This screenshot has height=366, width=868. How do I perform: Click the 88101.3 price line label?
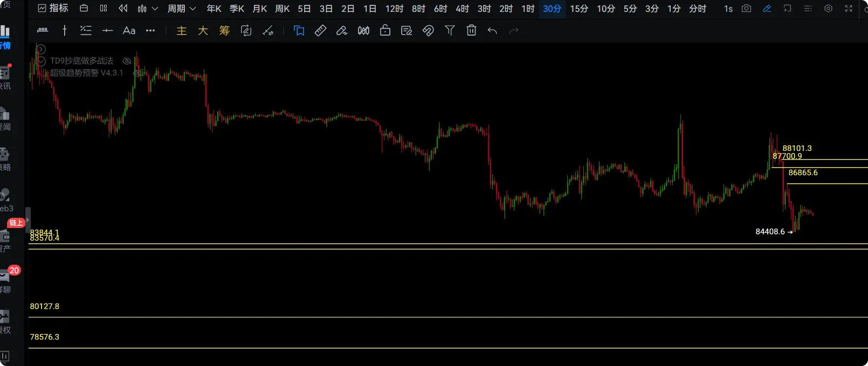click(797, 148)
